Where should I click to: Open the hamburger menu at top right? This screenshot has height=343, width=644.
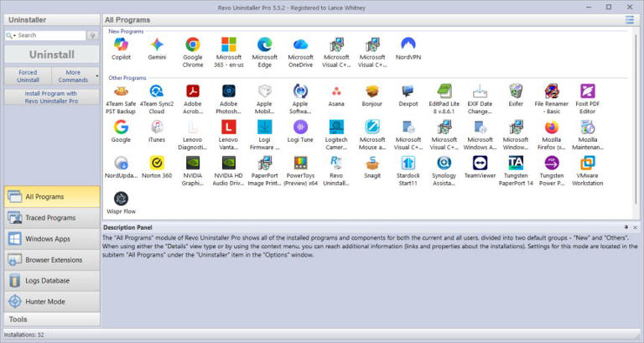pyautogui.click(x=629, y=20)
